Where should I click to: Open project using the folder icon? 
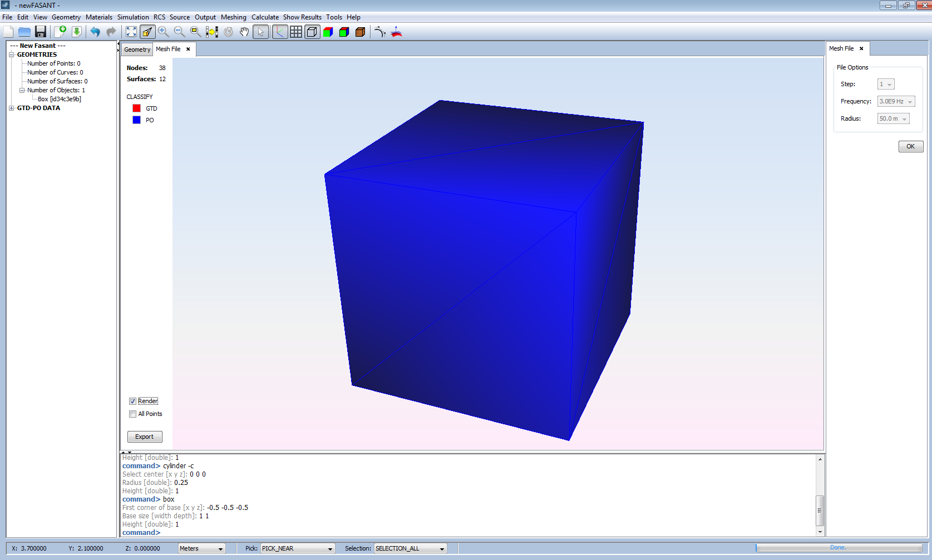24,32
